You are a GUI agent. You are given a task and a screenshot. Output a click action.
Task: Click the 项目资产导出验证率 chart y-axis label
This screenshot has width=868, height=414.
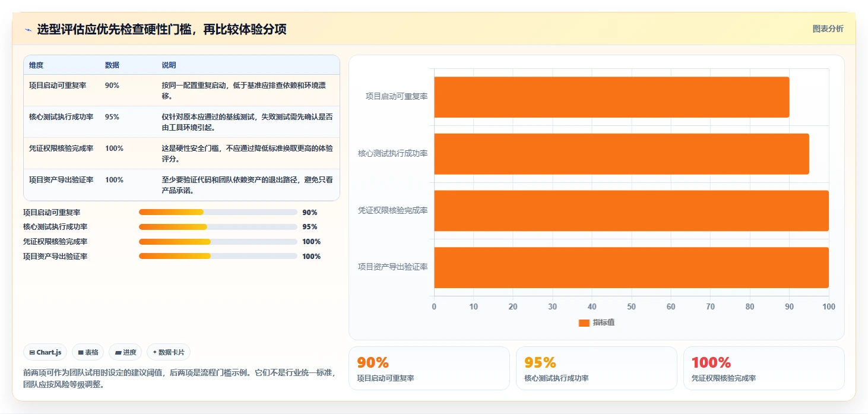392,267
